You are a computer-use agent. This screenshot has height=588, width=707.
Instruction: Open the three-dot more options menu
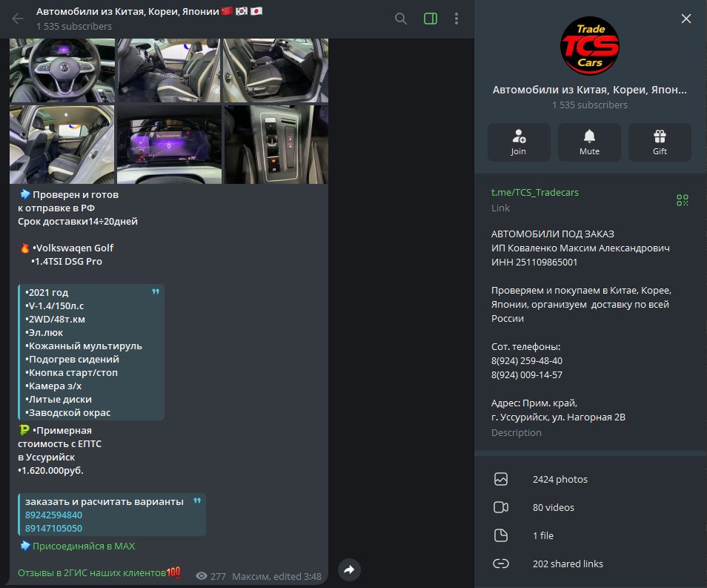tap(457, 19)
